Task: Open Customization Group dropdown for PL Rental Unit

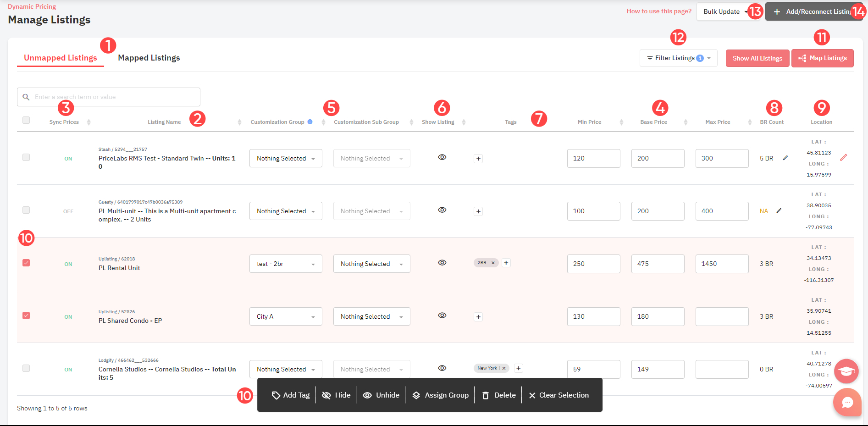Action: pyautogui.click(x=285, y=263)
